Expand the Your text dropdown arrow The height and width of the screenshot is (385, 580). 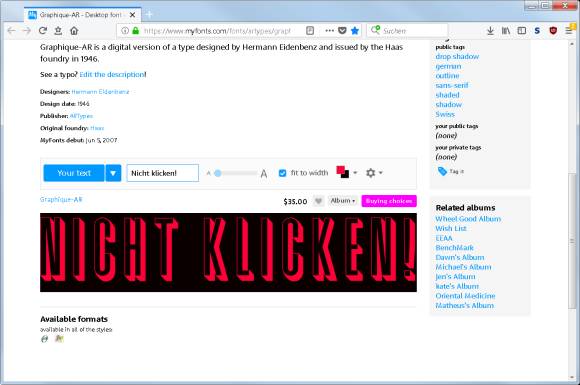[113, 173]
